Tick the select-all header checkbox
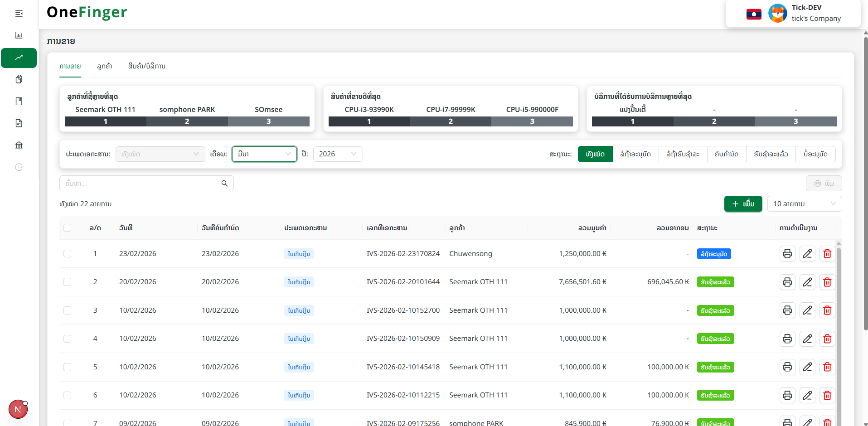 click(68, 228)
